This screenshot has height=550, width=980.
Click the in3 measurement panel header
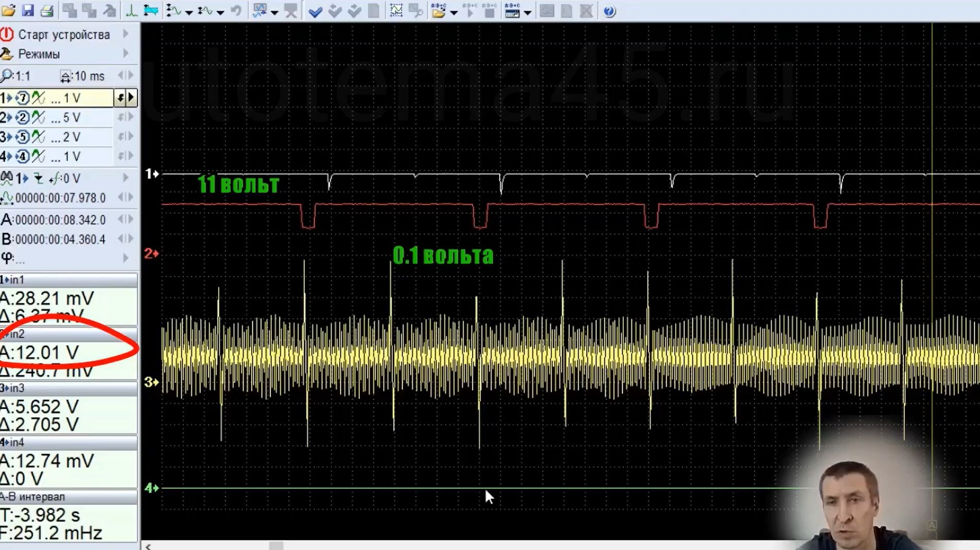tap(68, 388)
